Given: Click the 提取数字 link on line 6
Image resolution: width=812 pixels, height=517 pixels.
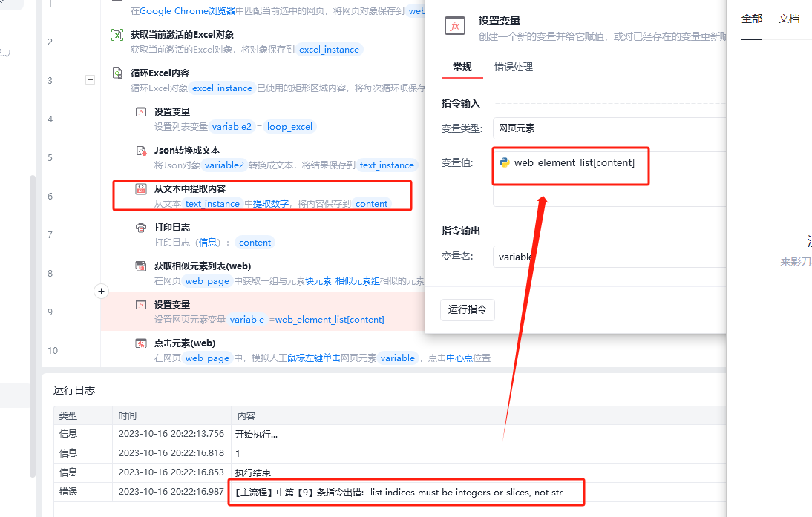Looking at the screenshot, I should coord(270,204).
